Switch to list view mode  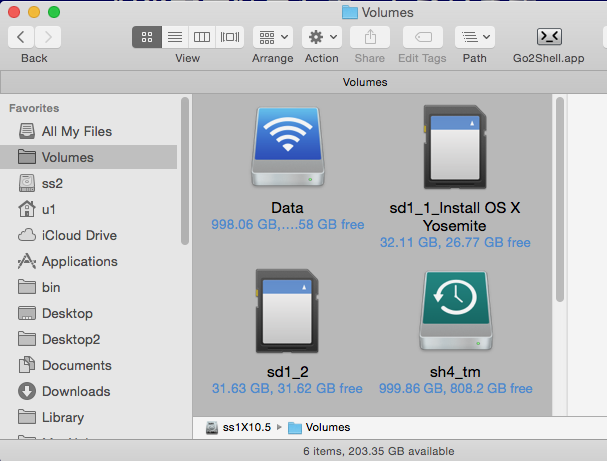point(174,37)
